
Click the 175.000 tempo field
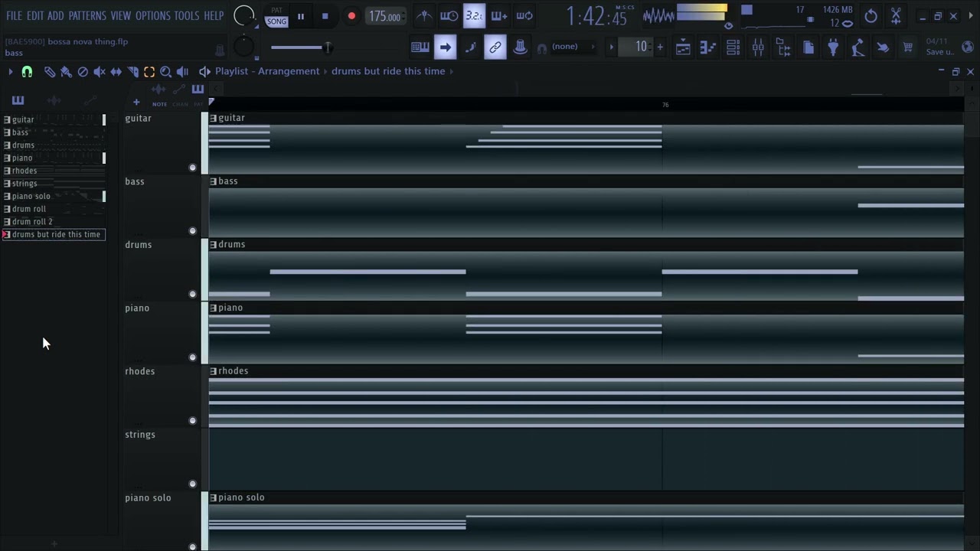pyautogui.click(x=384, y=16)
